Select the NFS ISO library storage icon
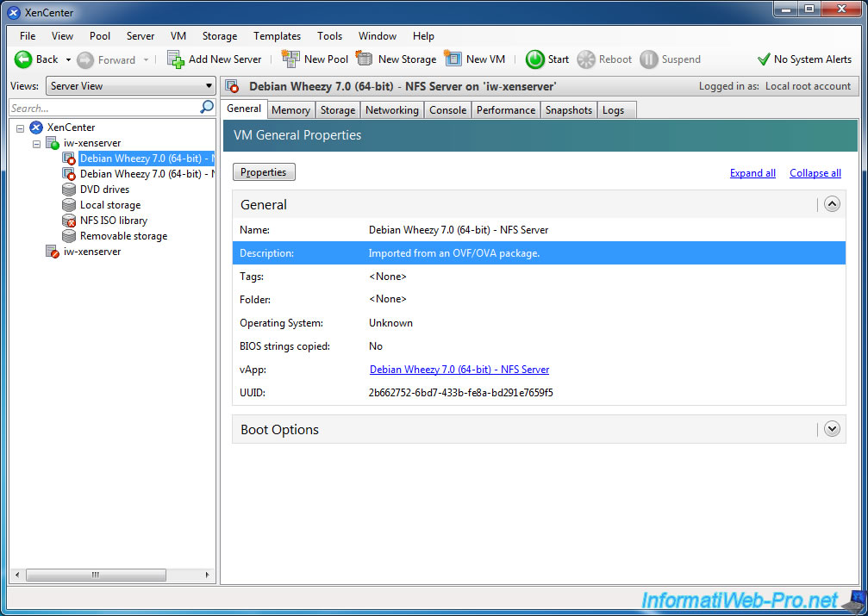The image size is (868, 616). (69, 221)
